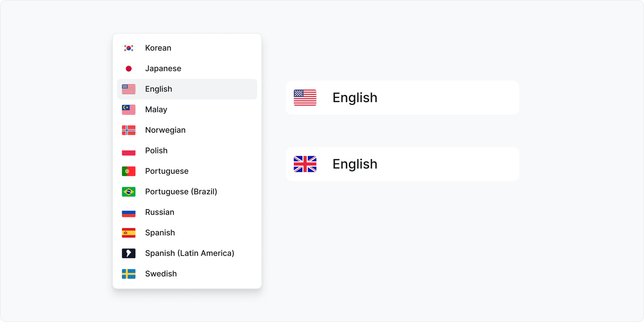
Task: Click the large US flag icon
Action: pyautogui.click(x=305, y=98)
